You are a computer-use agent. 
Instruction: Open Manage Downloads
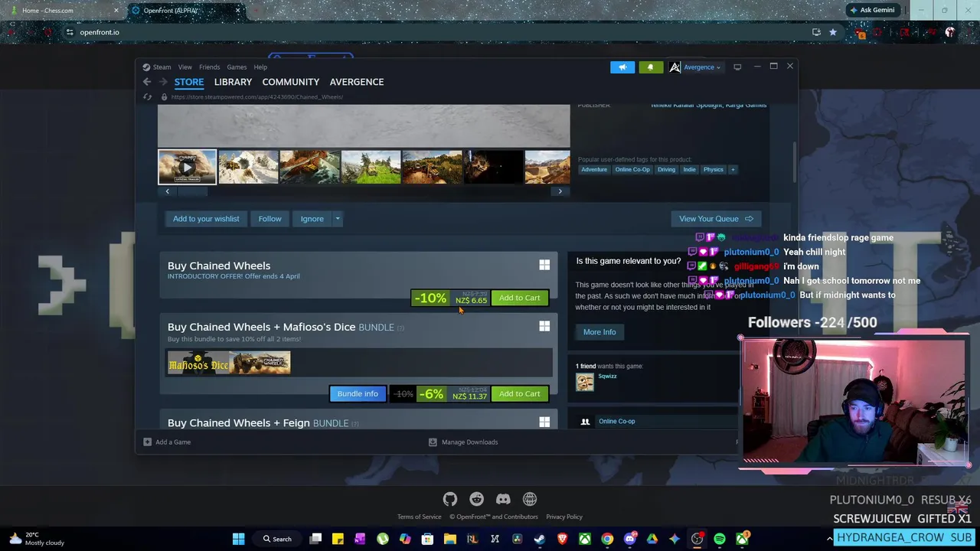(463, 442)
